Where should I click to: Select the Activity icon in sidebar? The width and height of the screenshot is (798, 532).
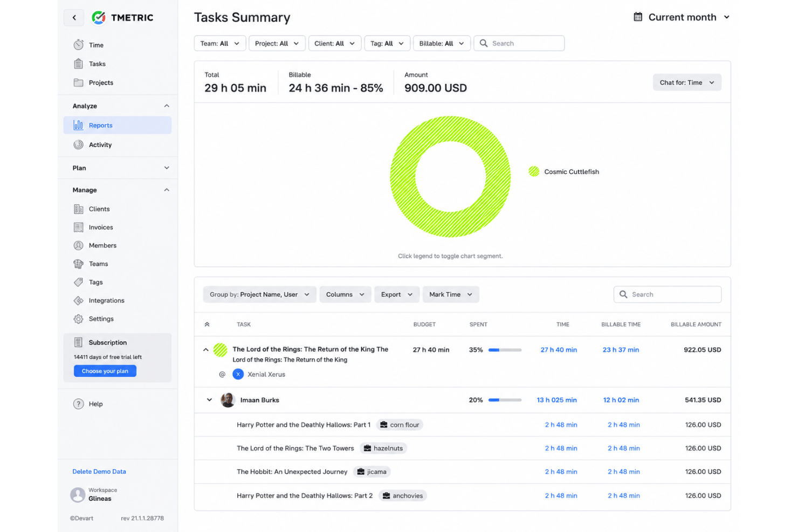pos(79,144)
